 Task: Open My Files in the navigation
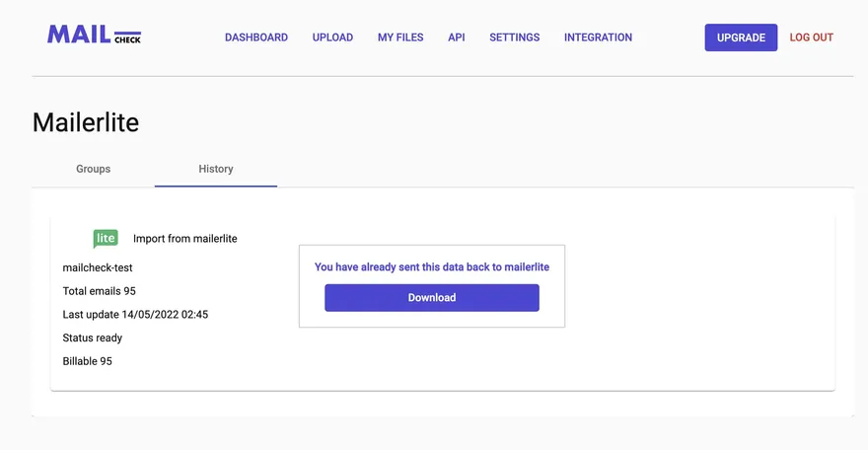400,37
